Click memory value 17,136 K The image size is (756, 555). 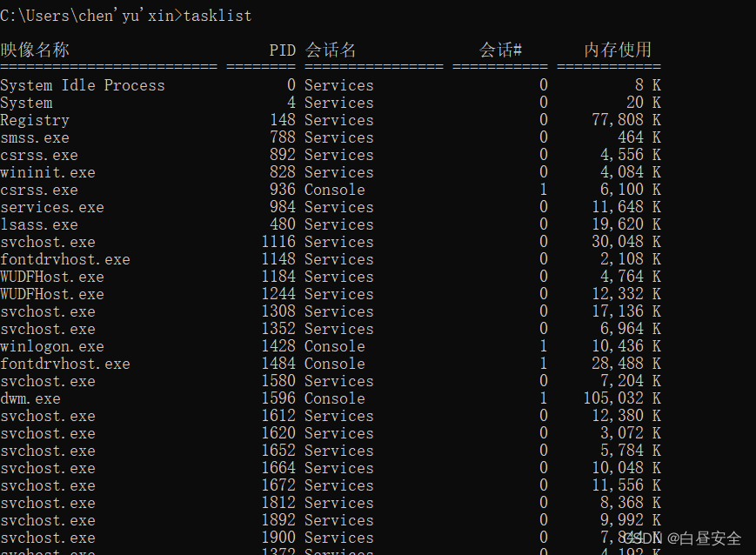626,311
